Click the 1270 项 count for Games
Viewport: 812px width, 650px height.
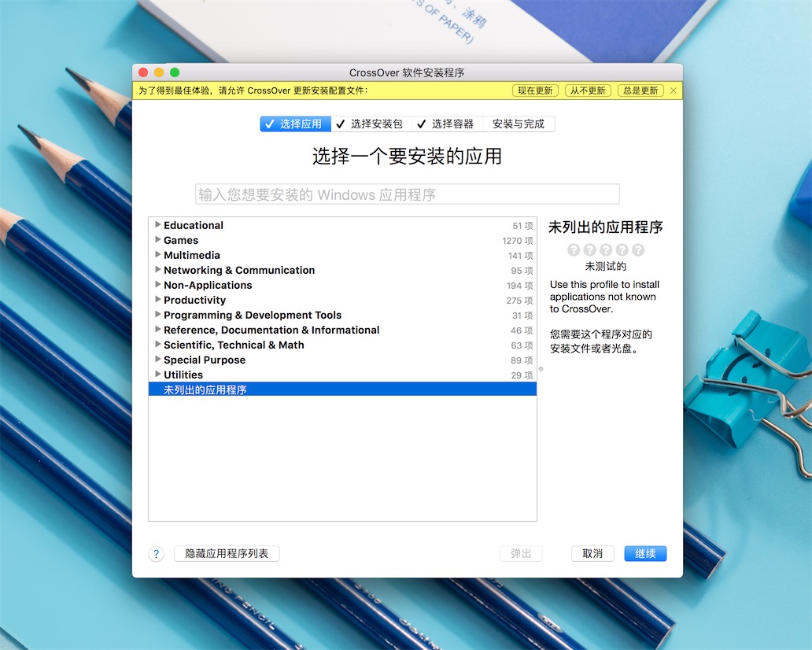pos(518,241)
